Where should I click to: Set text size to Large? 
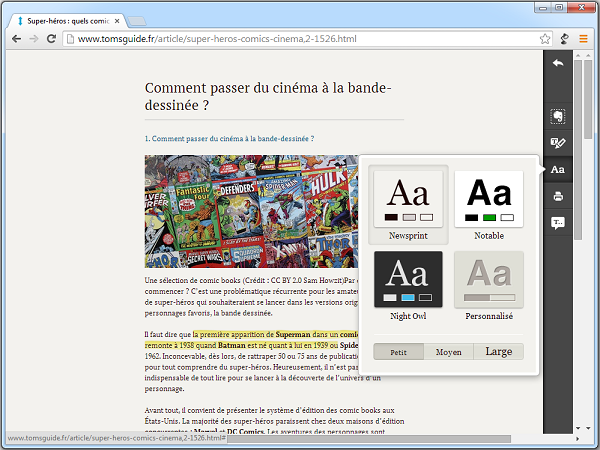(499, 352)
